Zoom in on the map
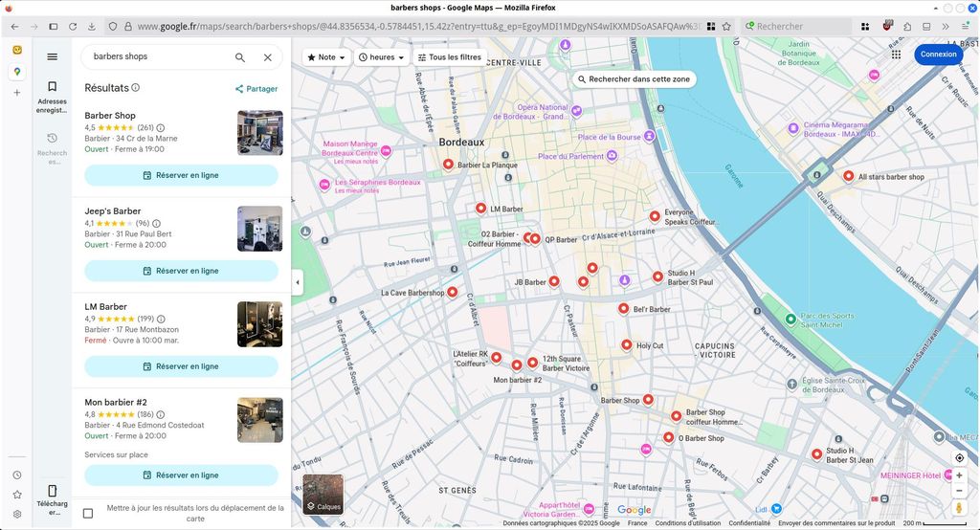The image size is (980, 530). pyautogui.click(x=959, y=475)
